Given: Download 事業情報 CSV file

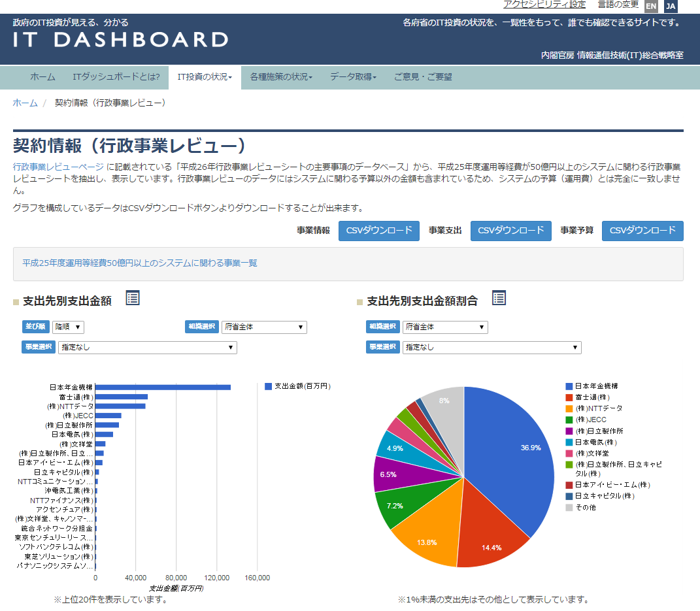Looking at the screenshot, I should pyautogui.click(x=379, y=231).
